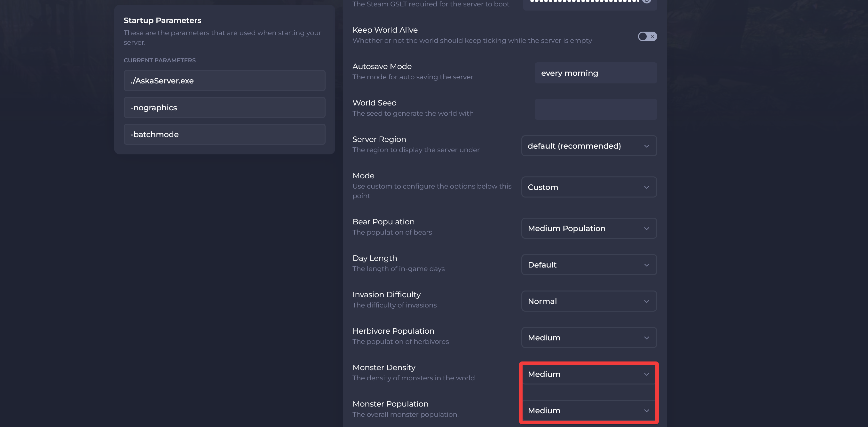
Task: Click the Bear Population label
Action: coord(383,221)
